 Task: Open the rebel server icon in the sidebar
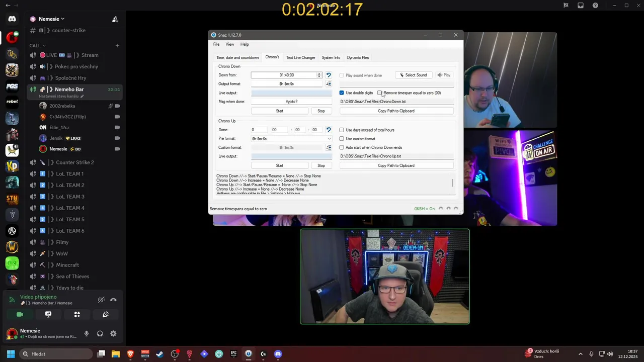click(12, 102)
